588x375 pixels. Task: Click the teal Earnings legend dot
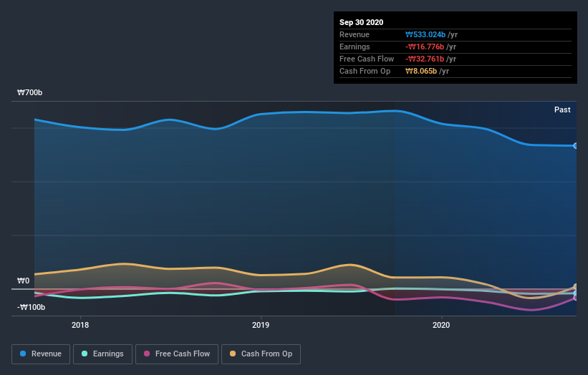[x=85, y=354]
